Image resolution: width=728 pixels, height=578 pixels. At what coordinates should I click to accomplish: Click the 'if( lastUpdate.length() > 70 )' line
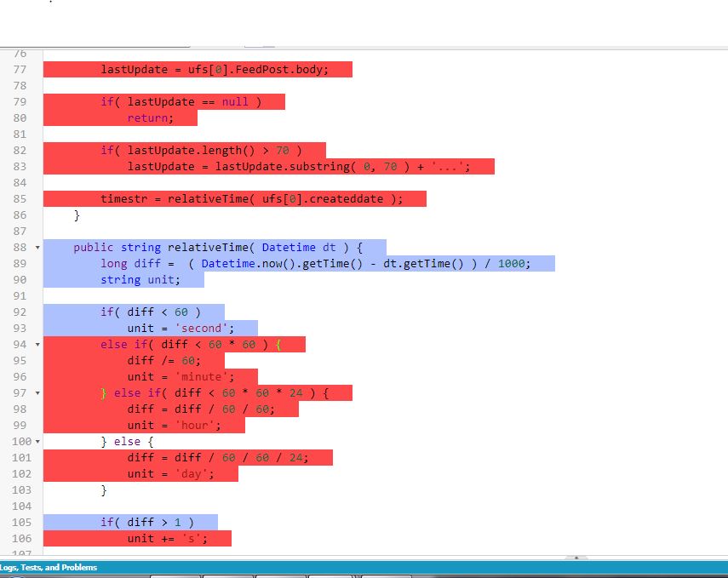201,151
